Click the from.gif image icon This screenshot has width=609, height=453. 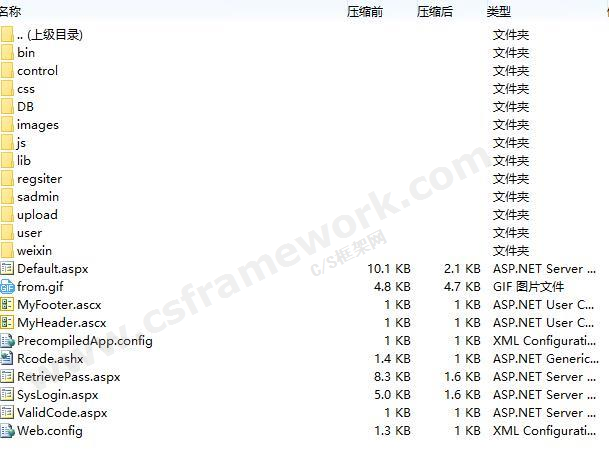[x=7, y=287]
